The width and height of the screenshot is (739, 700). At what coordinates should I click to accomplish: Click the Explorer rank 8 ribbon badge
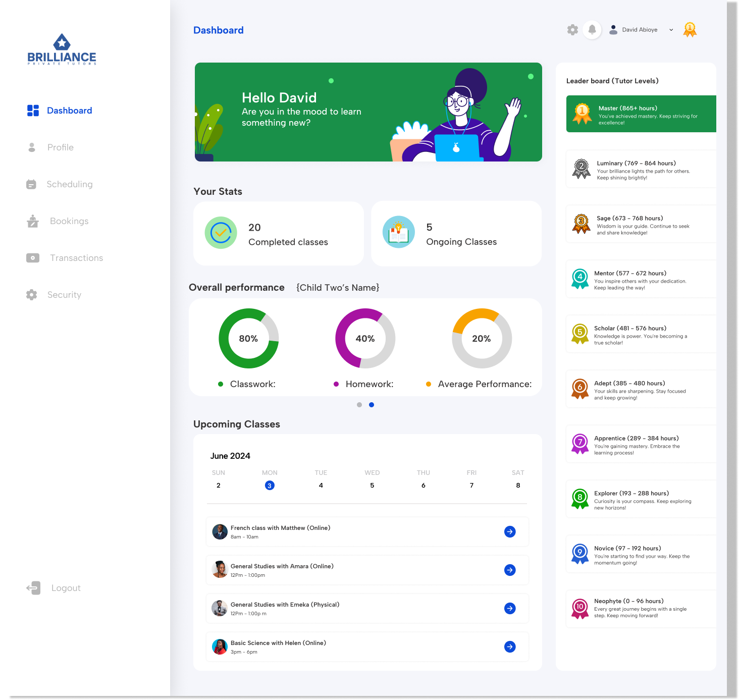580,499
